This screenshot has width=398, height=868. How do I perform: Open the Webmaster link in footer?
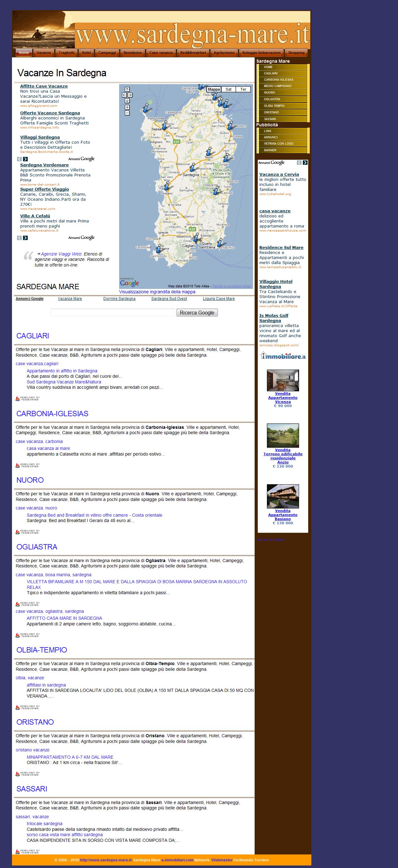click(222, 860)
